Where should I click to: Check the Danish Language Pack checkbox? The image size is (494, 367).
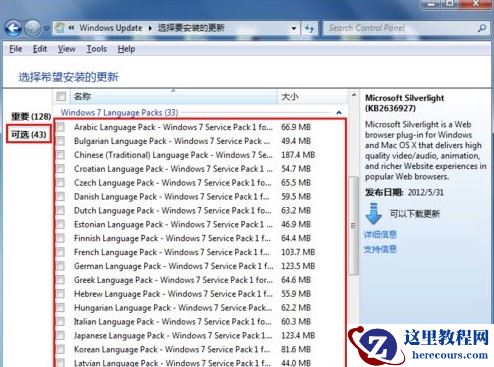(61, 196)
